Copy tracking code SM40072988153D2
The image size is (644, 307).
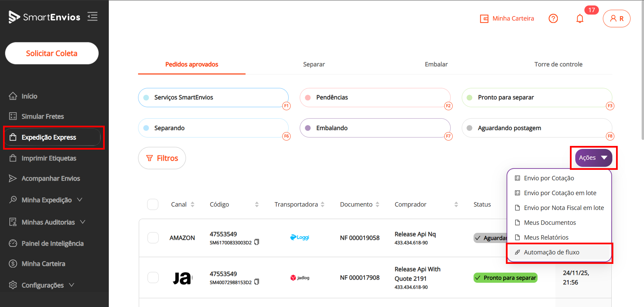coord(257,282)
